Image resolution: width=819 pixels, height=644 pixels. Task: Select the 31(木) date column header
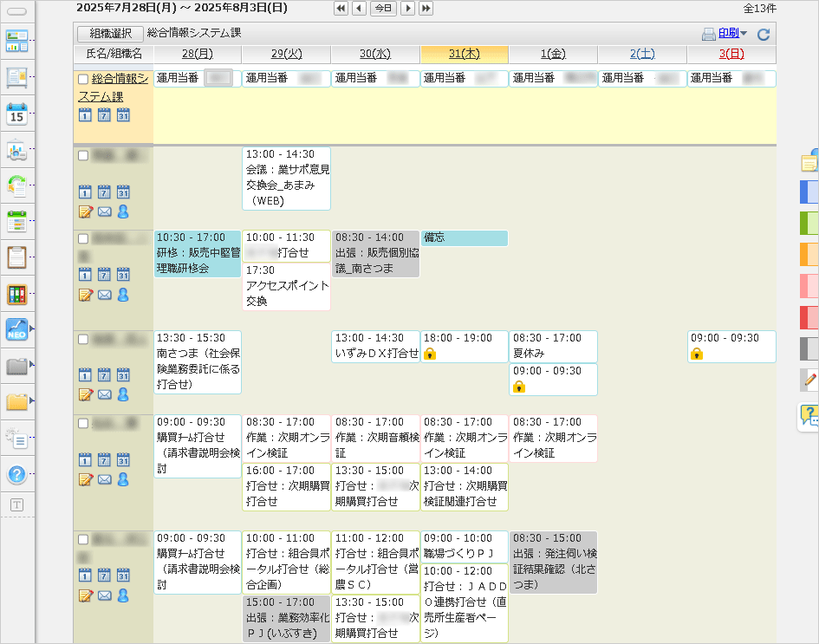click(x=465, y=54)
